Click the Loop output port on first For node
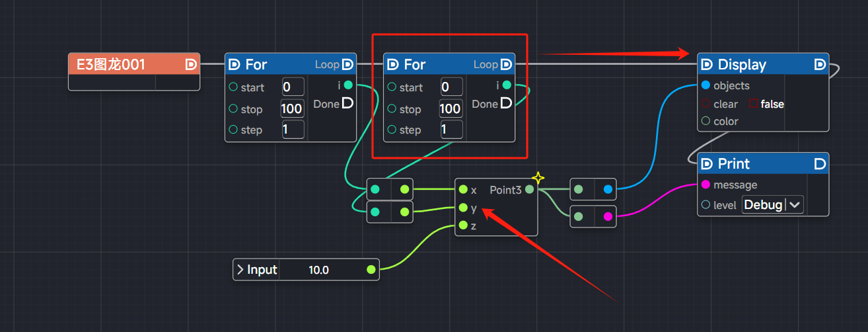868x332 pixels. (347, 64)
